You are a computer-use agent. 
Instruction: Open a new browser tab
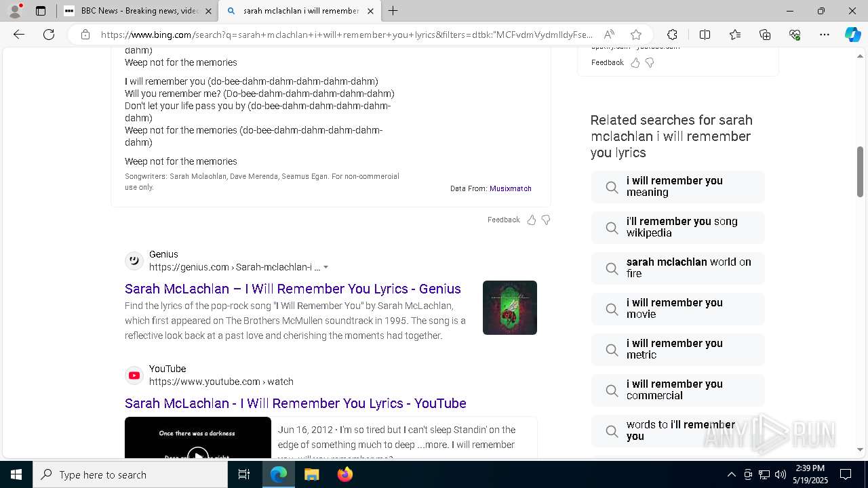[393, 11]
